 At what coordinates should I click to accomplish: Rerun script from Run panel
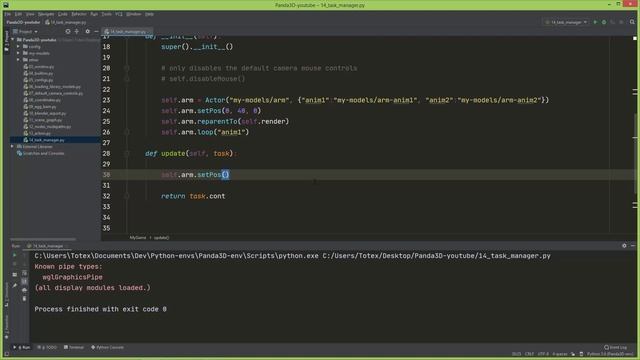tap(15, 255)
